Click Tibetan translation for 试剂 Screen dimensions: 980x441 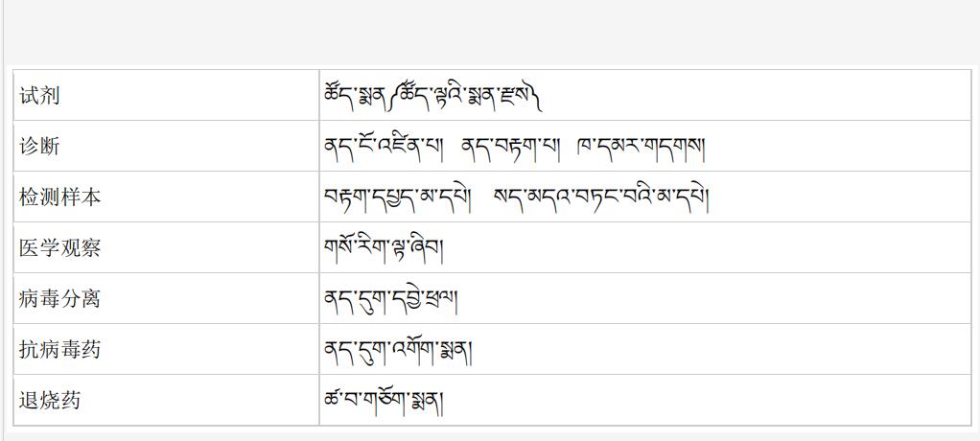tap(432, 95)
